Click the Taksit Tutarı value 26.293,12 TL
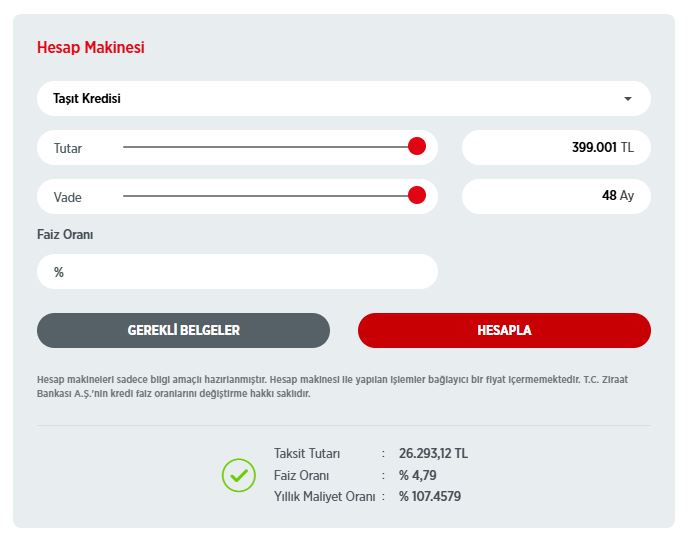 433,453
